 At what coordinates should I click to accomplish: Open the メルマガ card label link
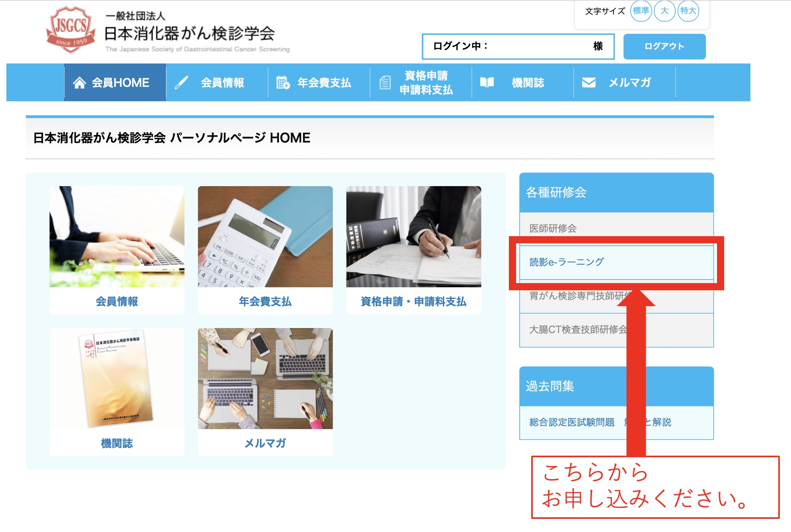point(265,443)
